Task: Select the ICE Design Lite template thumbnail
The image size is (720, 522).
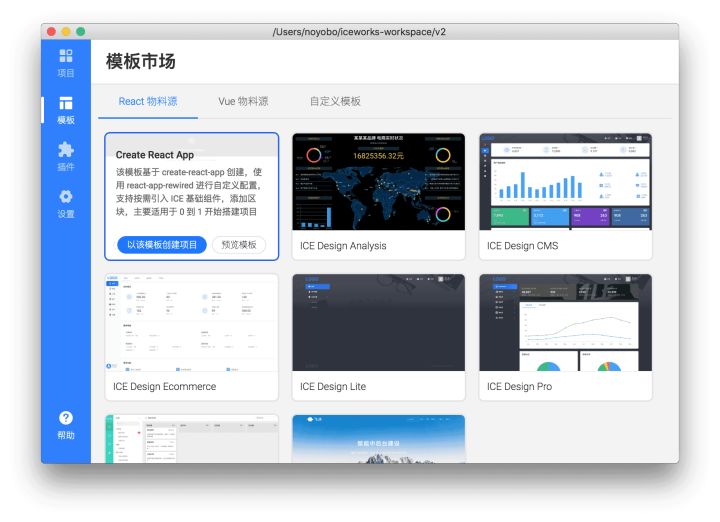Action: 378,323
